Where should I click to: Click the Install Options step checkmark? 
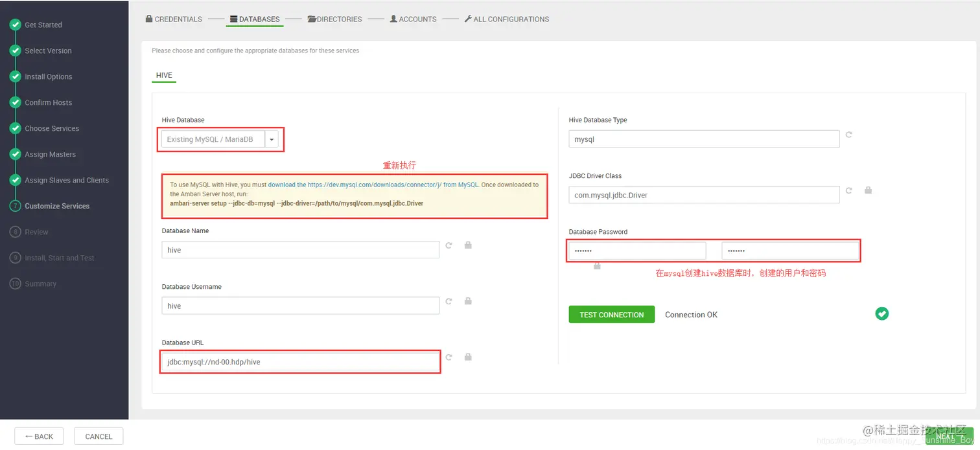pyautogui.click(x=15, y=76)
